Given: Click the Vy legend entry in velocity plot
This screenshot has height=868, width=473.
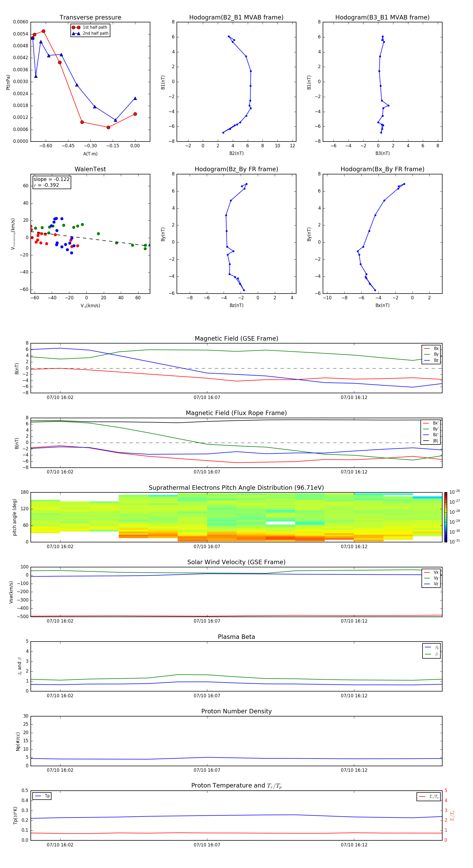Looking at the screenshot, I should (431, 578).
